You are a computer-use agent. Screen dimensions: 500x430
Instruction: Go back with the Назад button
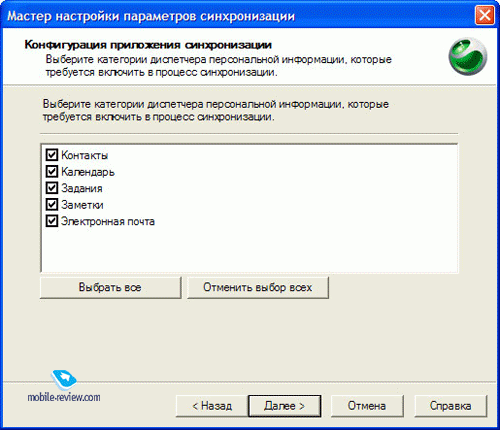[x=212, y=406]
